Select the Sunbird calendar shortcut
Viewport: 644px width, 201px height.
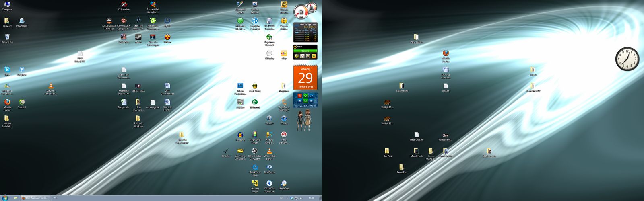point(22,104)
